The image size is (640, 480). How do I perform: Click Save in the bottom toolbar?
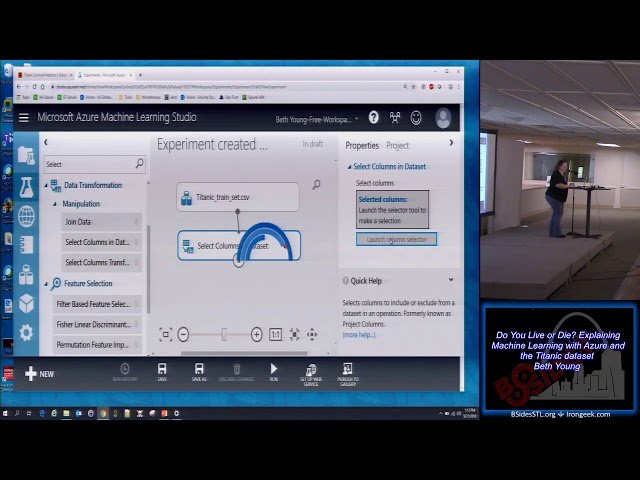162,371
